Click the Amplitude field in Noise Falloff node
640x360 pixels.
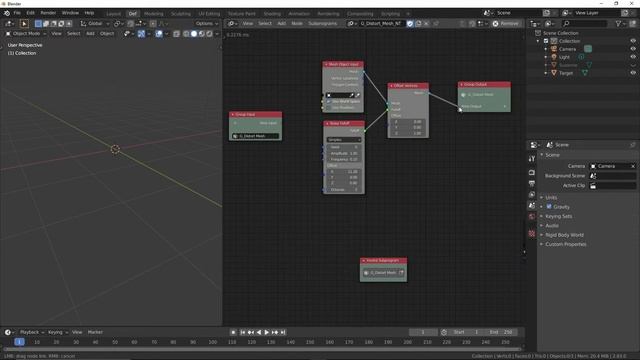click(344, 153)
